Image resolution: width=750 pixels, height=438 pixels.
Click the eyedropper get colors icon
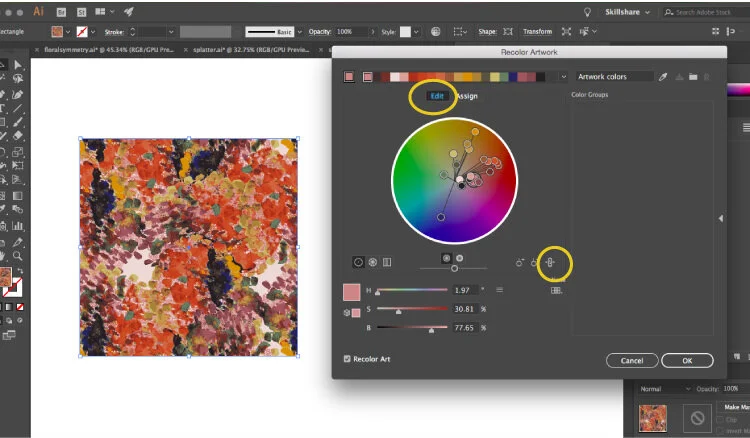663,77
